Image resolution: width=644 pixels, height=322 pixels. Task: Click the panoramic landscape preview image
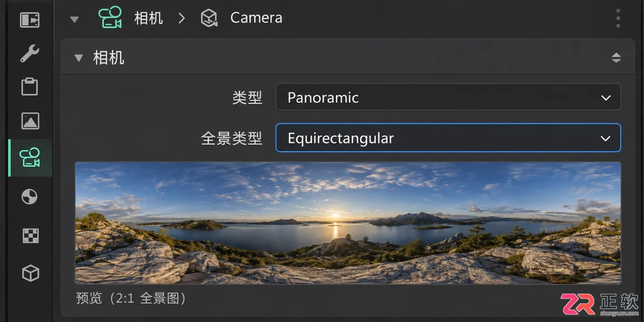tap(348, 223)
